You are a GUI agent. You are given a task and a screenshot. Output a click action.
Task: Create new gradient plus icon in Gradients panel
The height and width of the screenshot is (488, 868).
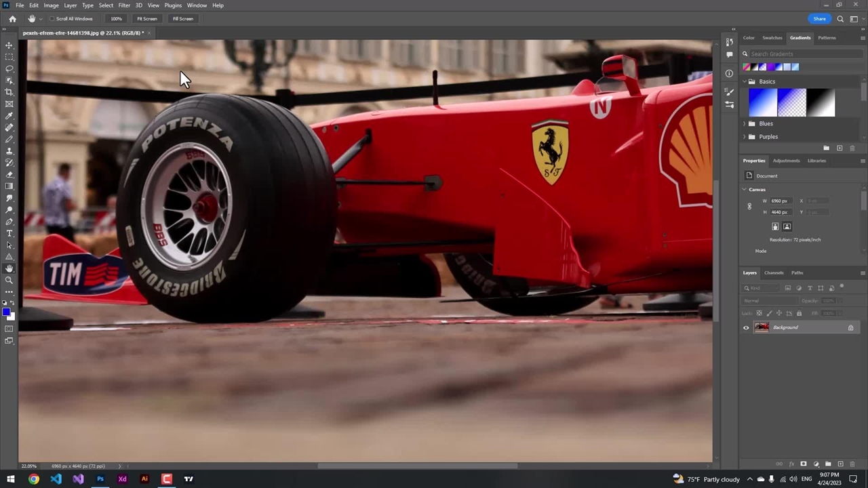pos(840,148)
